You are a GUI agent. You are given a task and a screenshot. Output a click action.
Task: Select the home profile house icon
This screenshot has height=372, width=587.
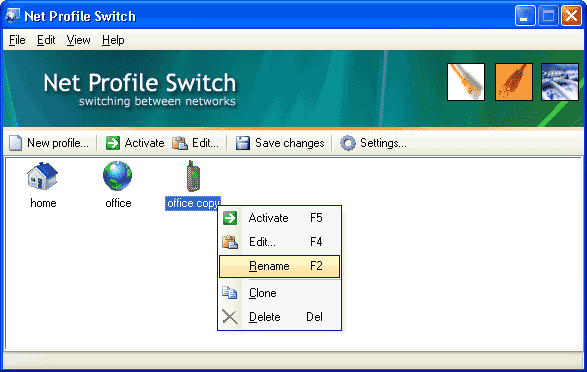[x=42, y=176]
